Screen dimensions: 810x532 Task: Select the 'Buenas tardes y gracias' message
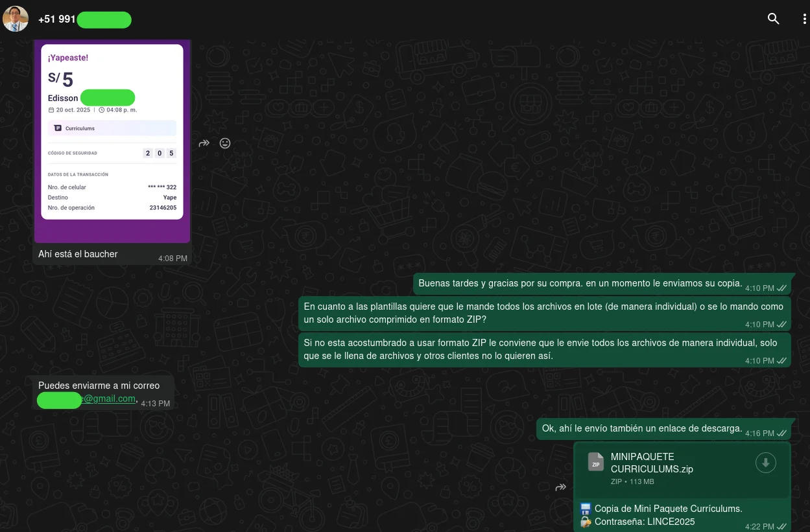[x=580, y=283]
